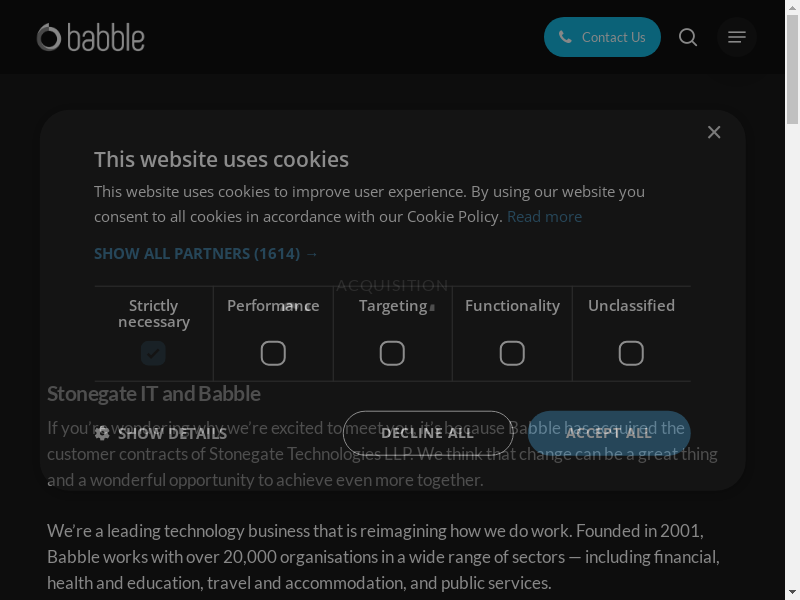Close the cookie consent dialog
Viewport: 800px width, 600px height.
(714, 132)
